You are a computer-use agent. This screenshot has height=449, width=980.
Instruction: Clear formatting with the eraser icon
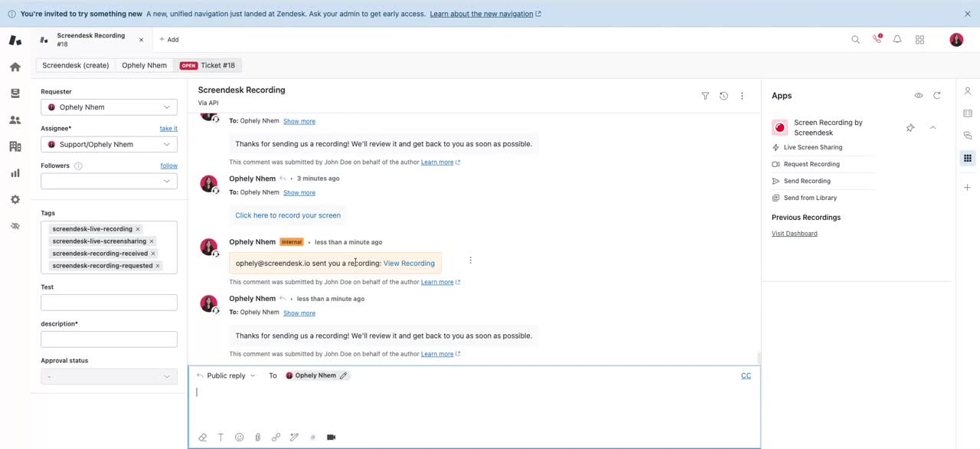click(202, 438)
